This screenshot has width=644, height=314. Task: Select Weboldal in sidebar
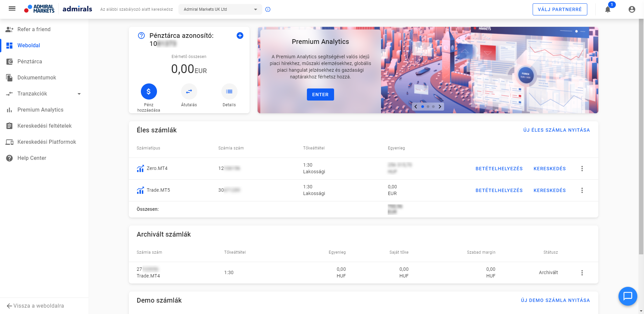tap(44, 46)
